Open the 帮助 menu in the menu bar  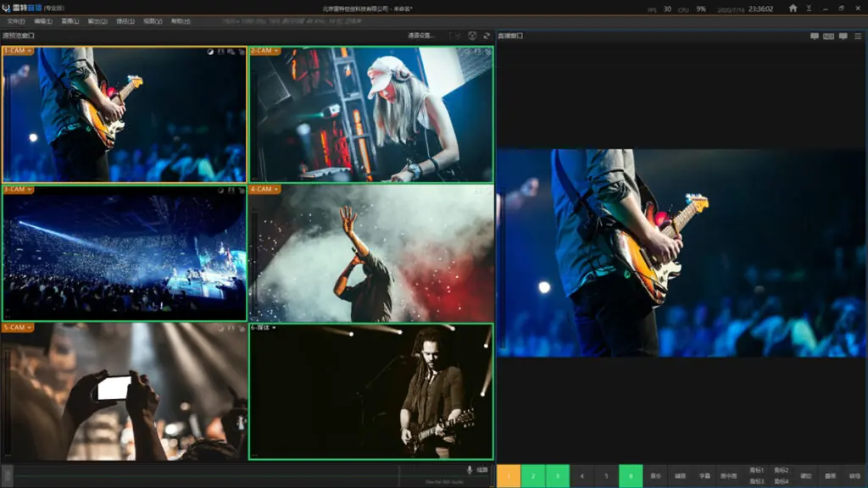[181, 21]
